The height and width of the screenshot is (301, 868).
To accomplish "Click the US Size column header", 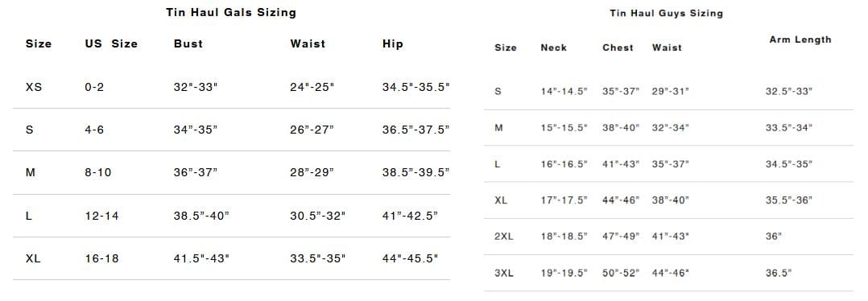I will coord(111,43).
